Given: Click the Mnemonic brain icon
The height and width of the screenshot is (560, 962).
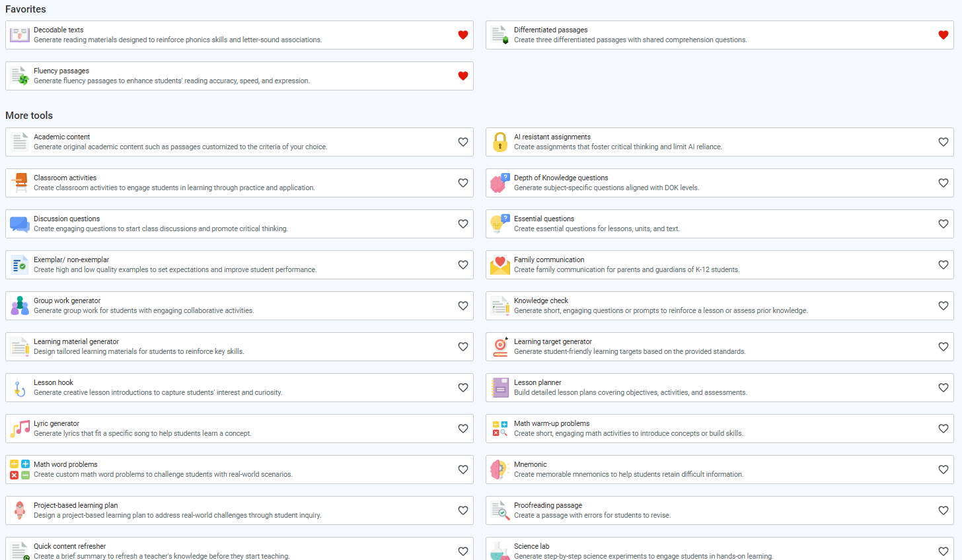Looking at the screenshot, I should [500, 470].
